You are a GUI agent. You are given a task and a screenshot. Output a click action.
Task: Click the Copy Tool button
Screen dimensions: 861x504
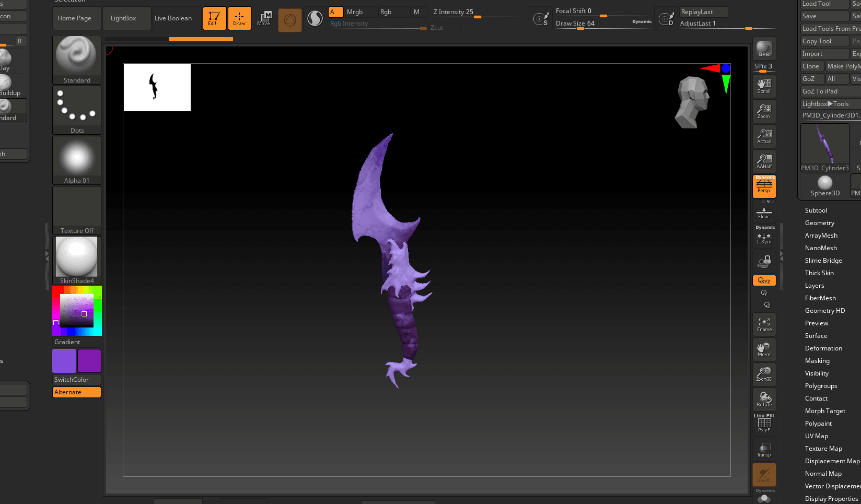pos(825,41)
